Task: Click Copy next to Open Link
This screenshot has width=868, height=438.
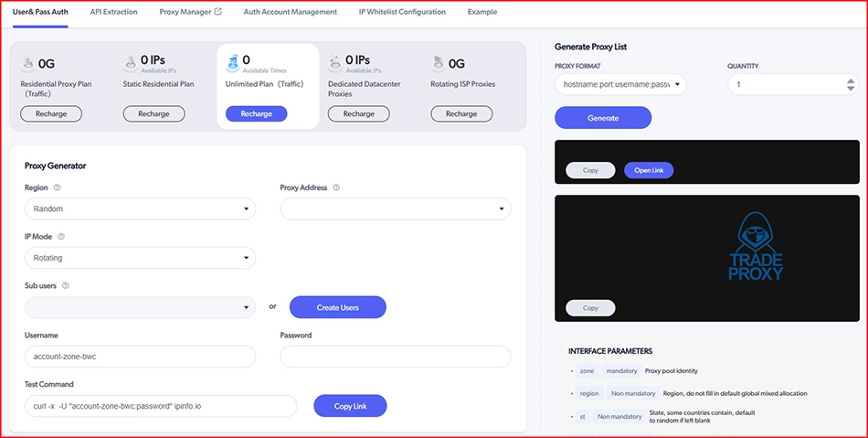Action: click(x=590, y=171)
